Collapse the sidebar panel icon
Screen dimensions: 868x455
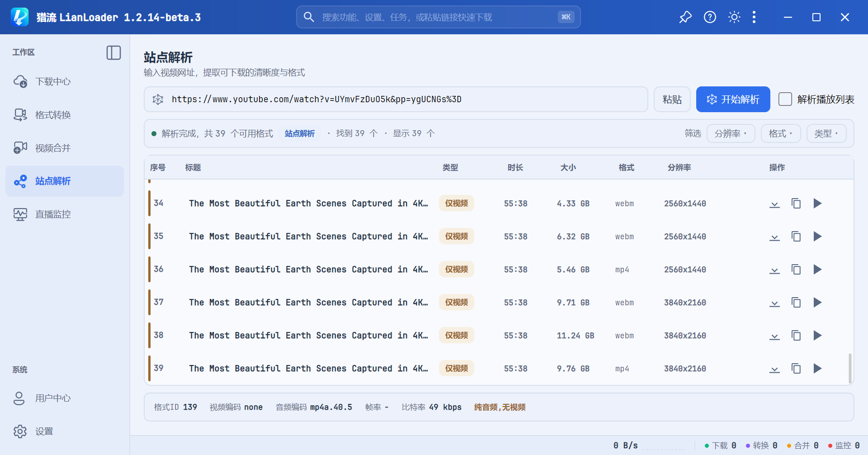point(113,52)
